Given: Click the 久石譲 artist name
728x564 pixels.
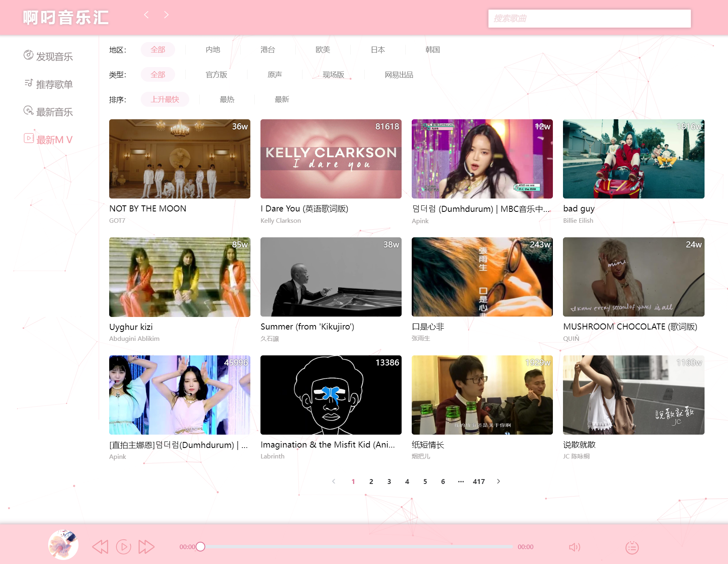Looking at the screenshot, I should [x=270, y=339].
